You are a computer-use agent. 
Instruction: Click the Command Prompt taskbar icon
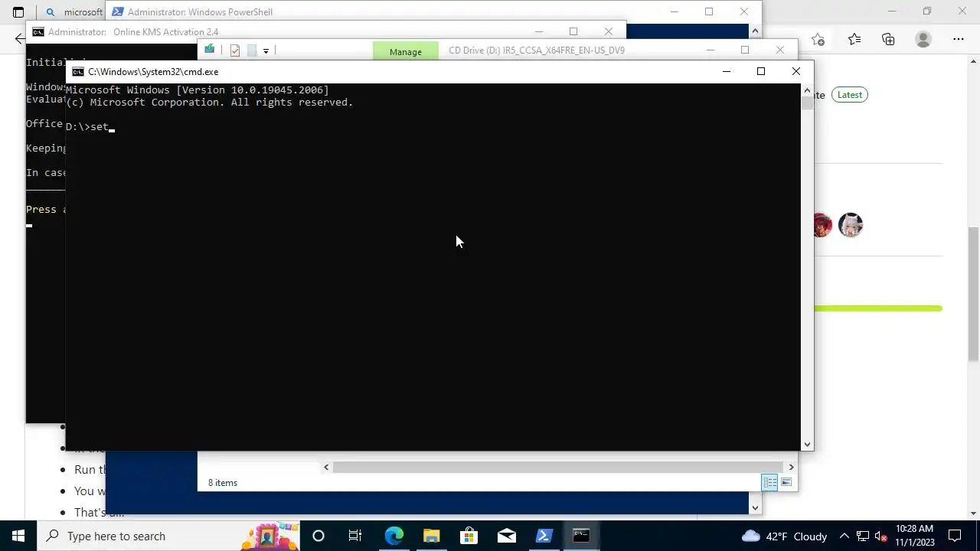(x=581, y=536)
